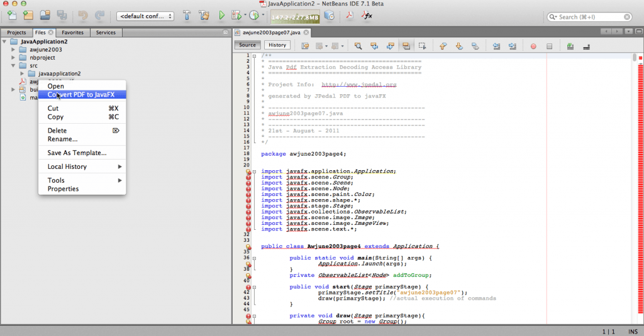Switch editor to History view
Viewport: 644px width, 336px height.
pos(277,45)
